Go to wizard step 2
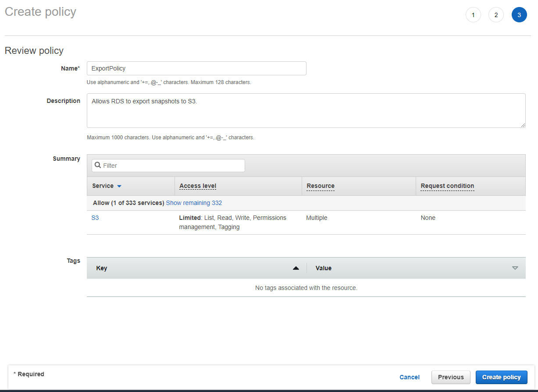 pyautogui.click(x=496, y=15)
